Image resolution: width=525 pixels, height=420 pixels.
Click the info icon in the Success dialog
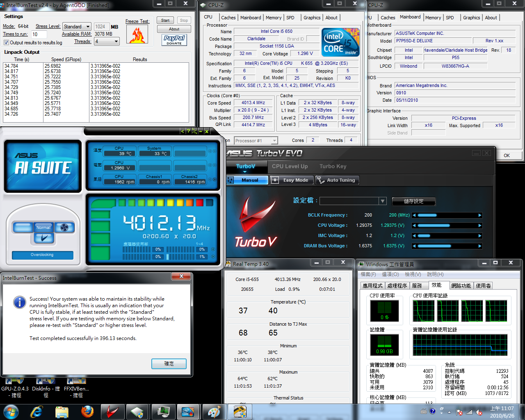20,302
